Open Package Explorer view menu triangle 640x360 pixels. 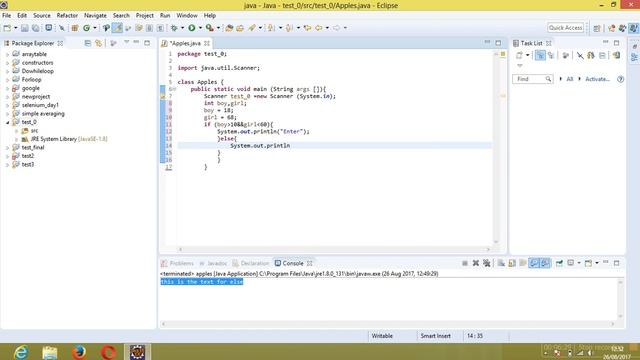pos(127,42)
